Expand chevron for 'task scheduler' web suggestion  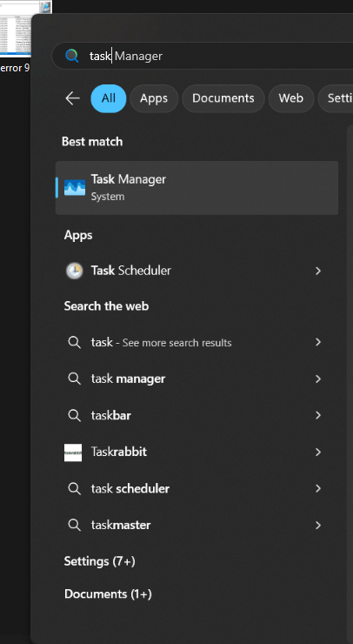click(318, 489)
